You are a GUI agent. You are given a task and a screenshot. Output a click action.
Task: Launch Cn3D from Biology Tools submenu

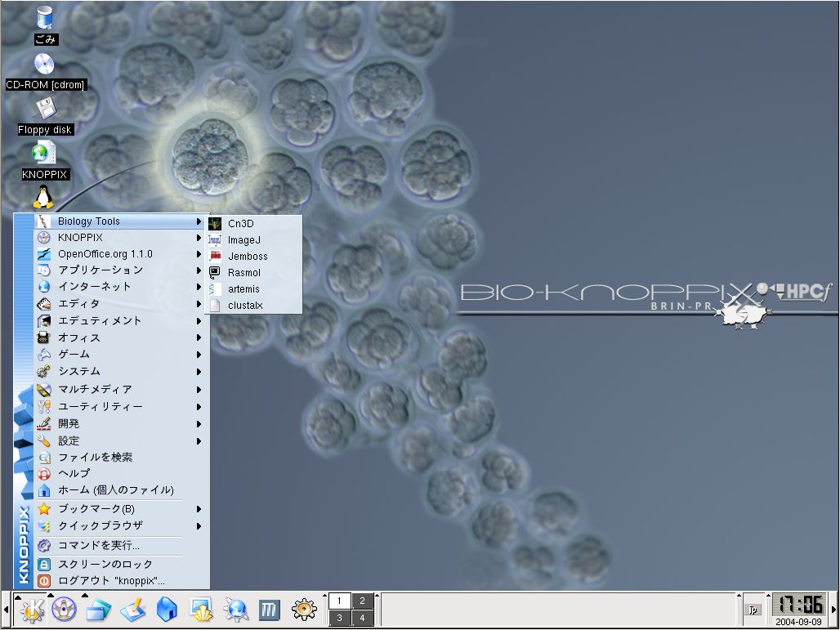tap(252, 224)
